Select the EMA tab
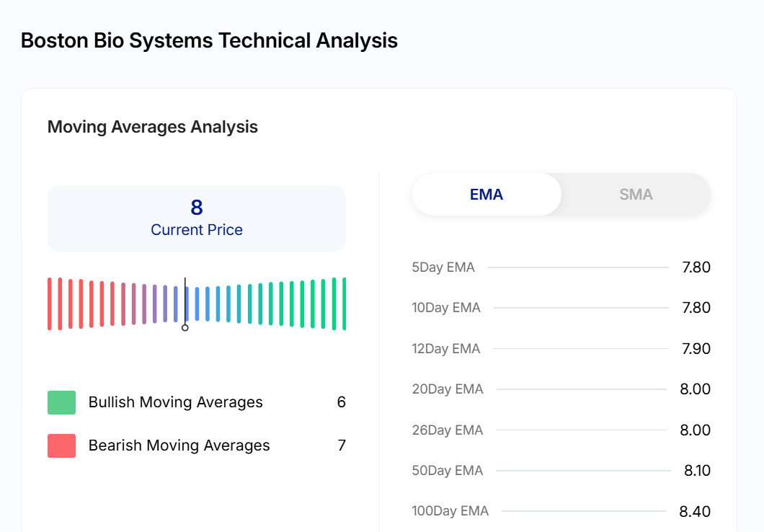 487,195
